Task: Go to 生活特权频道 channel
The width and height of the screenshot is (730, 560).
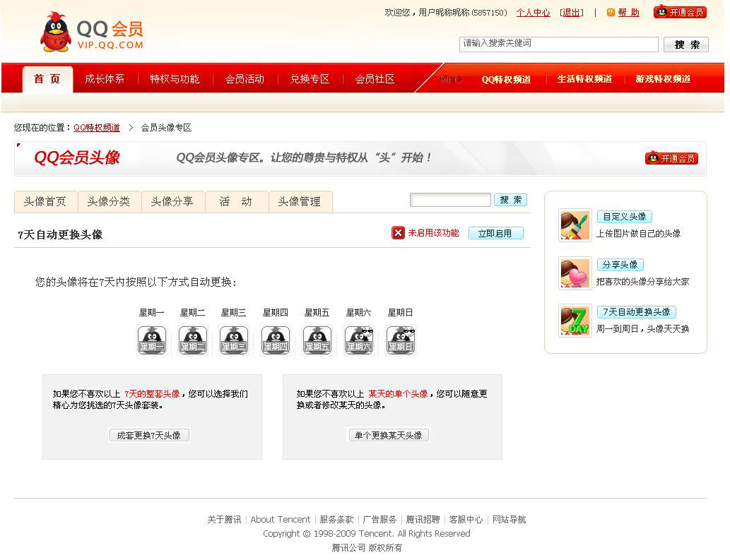Action: coord(584,79)
